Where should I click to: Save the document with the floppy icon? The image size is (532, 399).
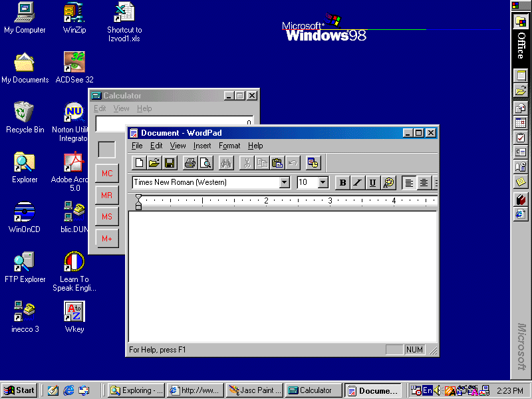point(170,163)
